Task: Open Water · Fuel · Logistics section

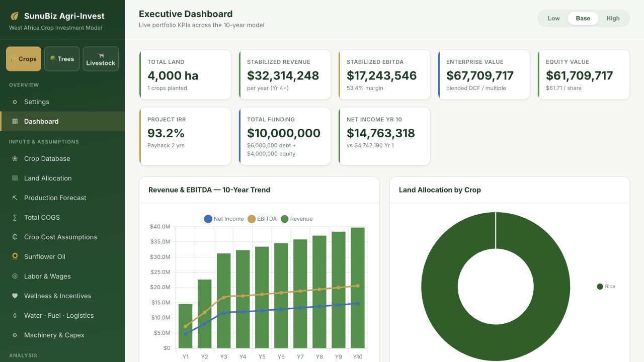Action: 62,315
